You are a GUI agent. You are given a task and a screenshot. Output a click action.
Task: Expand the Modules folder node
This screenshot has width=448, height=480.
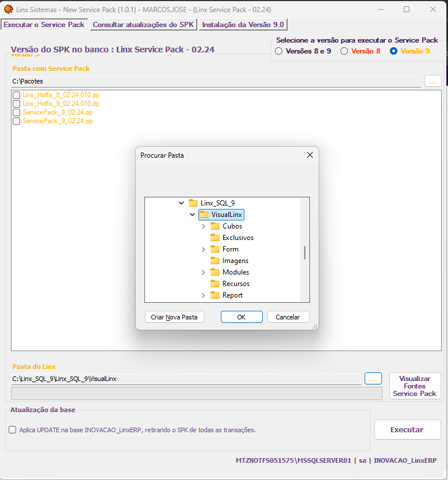point(204,272)
